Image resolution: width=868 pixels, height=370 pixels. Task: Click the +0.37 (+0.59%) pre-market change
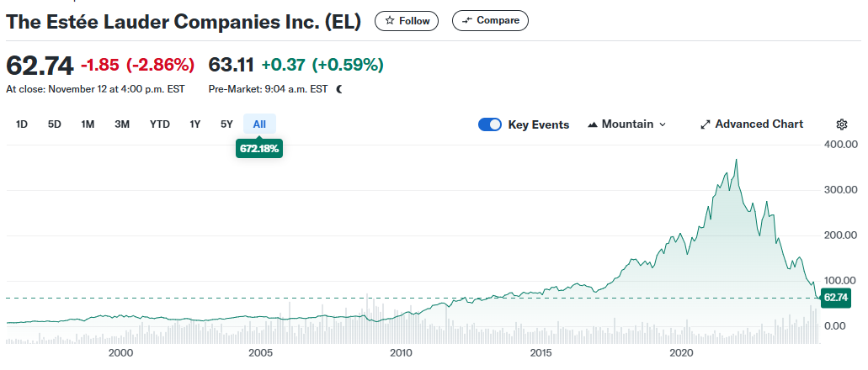click(322, 66)
